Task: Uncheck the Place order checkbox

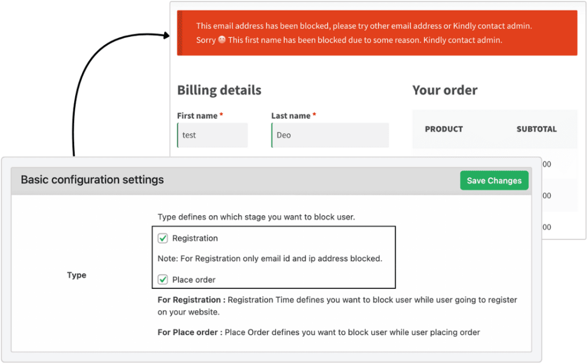Action: click(163, 280)
